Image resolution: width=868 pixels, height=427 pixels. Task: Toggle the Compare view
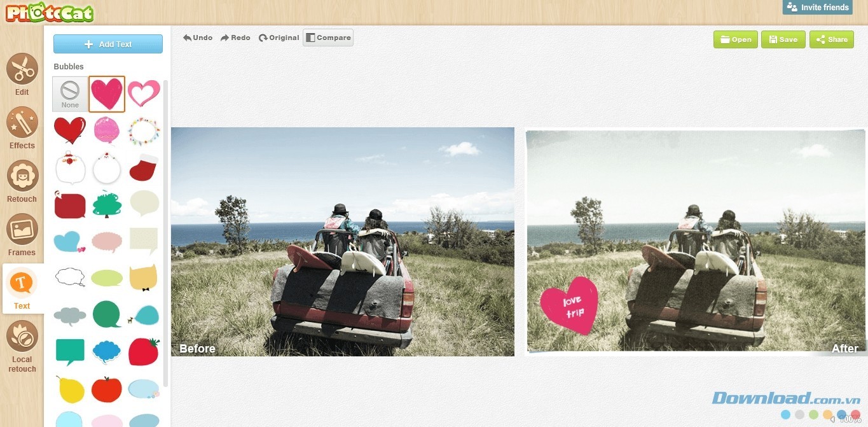(x=328, y=38)
